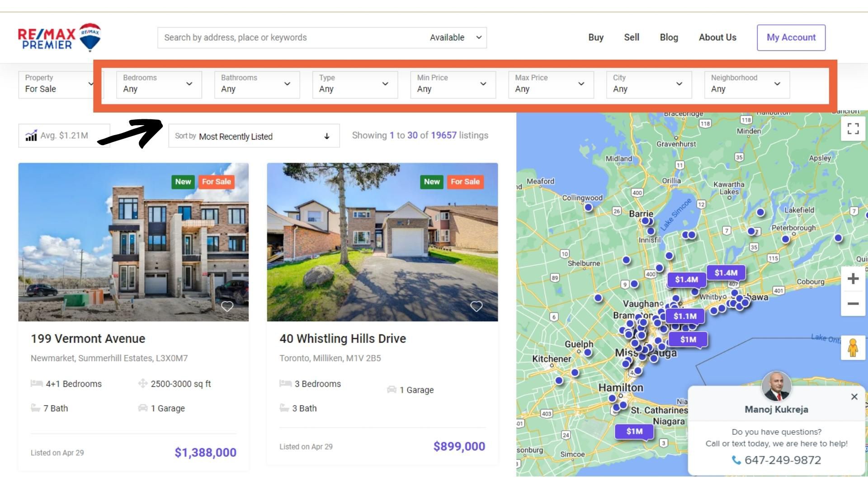Zoom in on the map
This screenshot has height=488, width=868.
(853, 279)
